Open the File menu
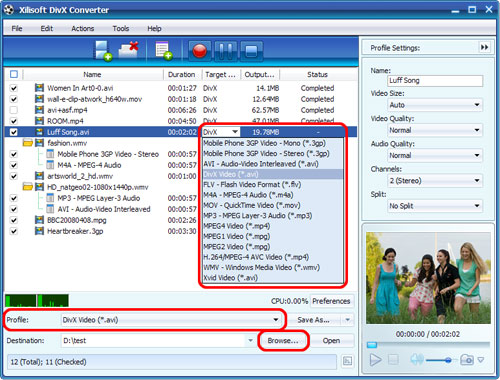This screenshot has width=500, height=380. (x=17, y=29)
